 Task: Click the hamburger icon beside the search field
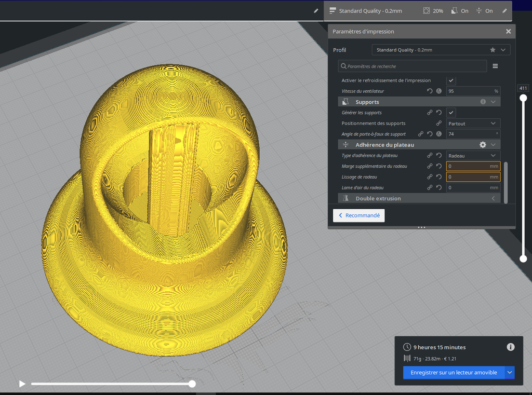[x=495, y=66]
